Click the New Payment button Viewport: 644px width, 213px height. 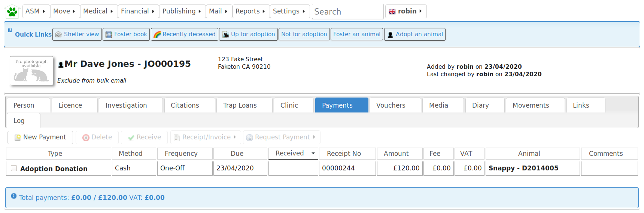[40, 138]
